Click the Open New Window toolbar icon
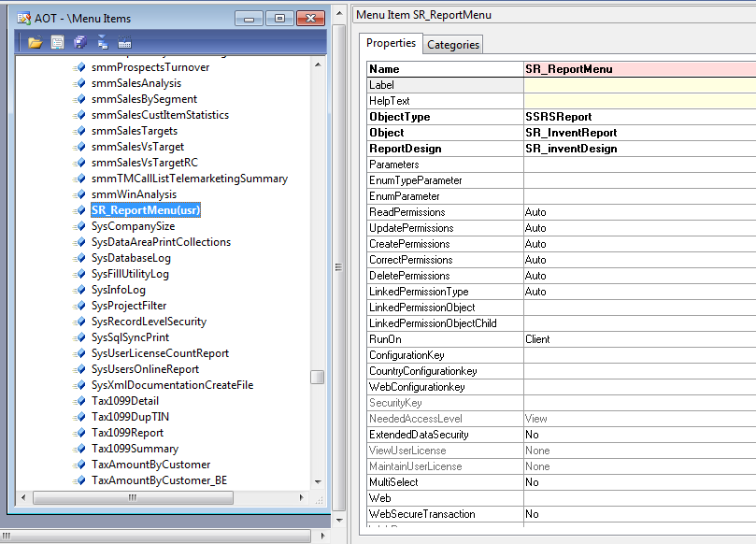Viewport: 756px width, 544px height. click(56, 41)
